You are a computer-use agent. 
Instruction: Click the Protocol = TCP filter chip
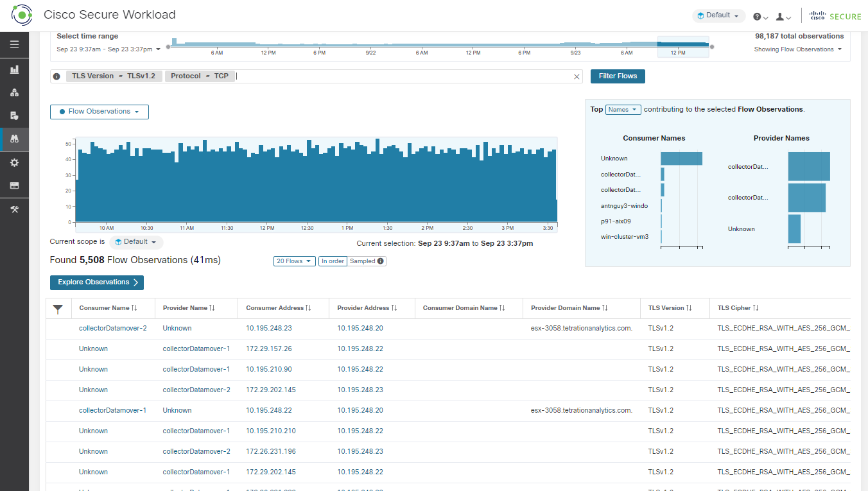pyautogui.click(x=199, y=76)
